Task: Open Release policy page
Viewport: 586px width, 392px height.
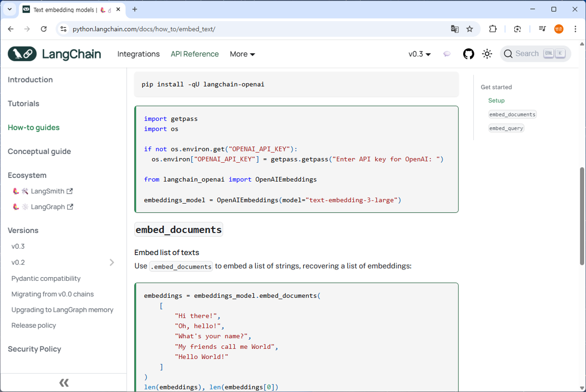Action: (34, 325)
